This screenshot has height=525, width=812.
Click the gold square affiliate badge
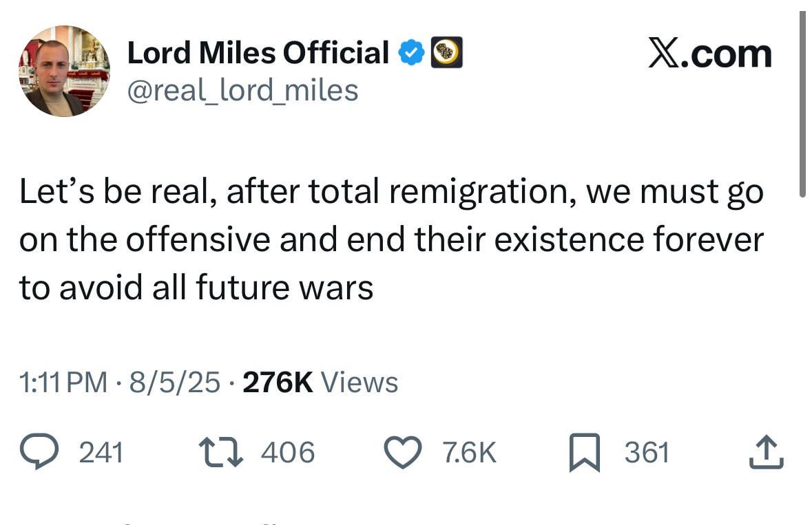click(x=446, y=54)
